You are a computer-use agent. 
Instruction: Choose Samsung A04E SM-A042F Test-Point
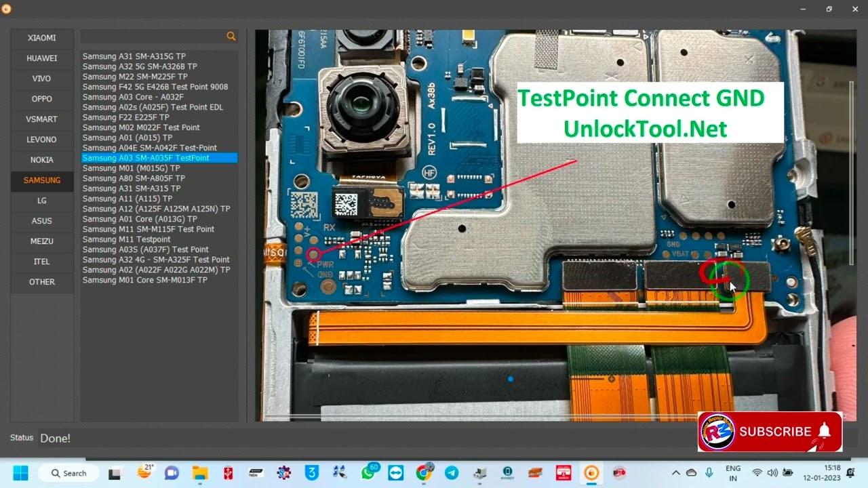click(x=150, y=148)
